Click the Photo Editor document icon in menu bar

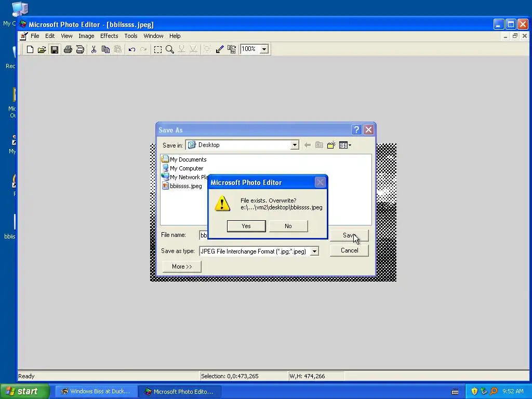pos(23,36)
